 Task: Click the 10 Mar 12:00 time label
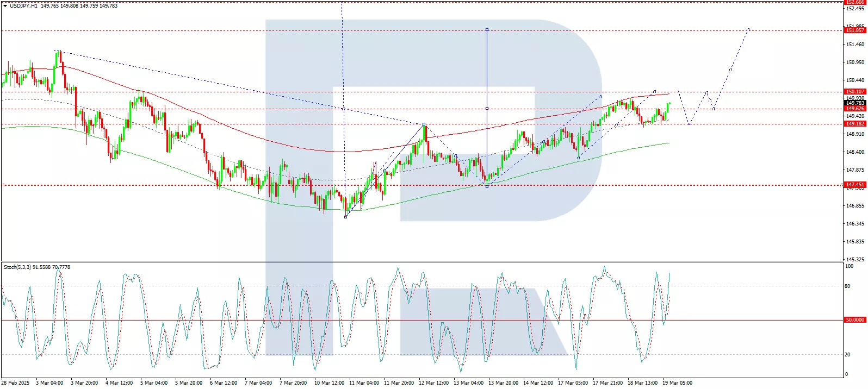[x=329, y=383]
